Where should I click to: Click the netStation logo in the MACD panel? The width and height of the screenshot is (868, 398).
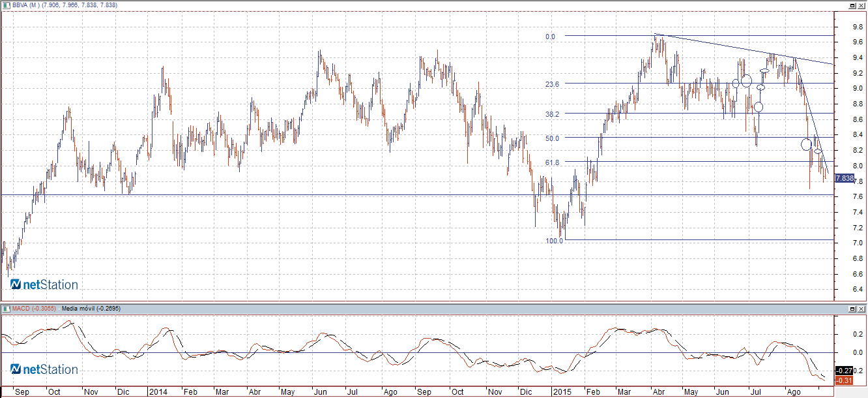[x=44, y=370]
